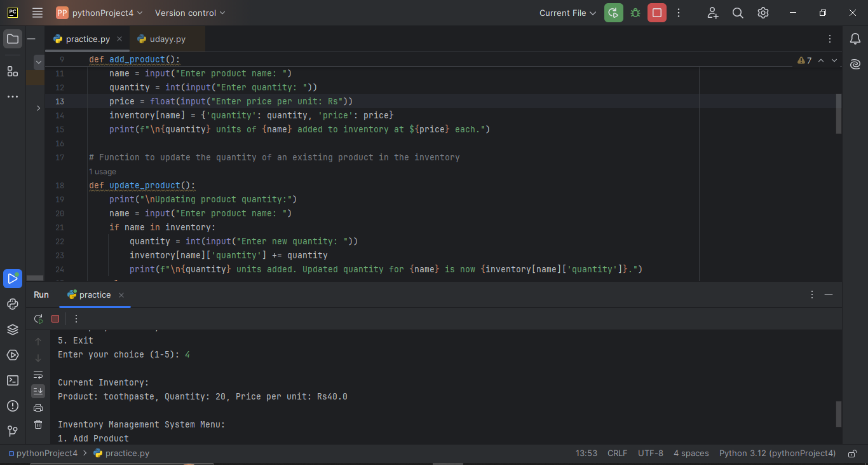Viewport: 868px width, 465px height.
Task: Rerun practice from Run panel toolbar
Action: point(39,319)
